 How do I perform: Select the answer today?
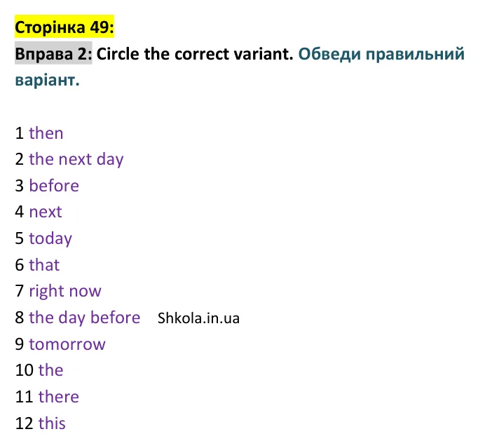tap(50, 238)
